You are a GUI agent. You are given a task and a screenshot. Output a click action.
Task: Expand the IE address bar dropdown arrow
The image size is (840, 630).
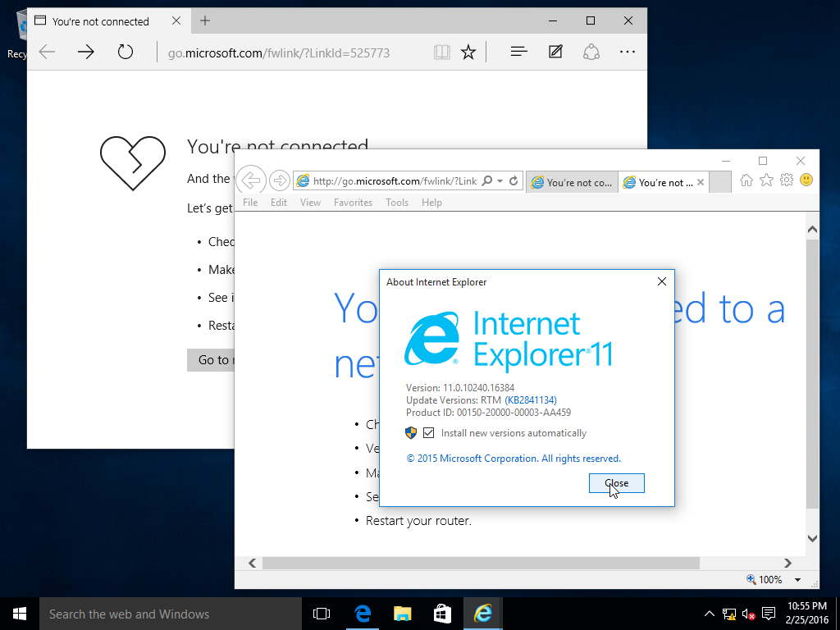(x=500, y=181)
